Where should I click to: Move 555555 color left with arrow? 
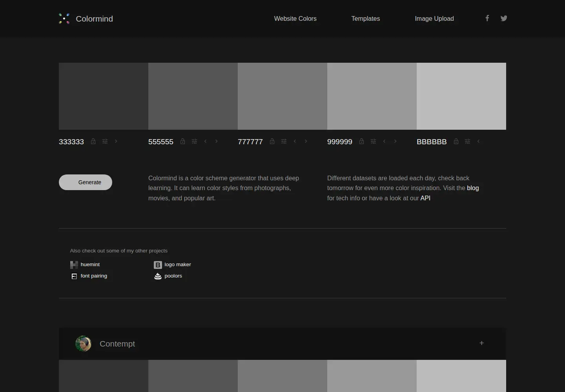click(x=205, y=141)
